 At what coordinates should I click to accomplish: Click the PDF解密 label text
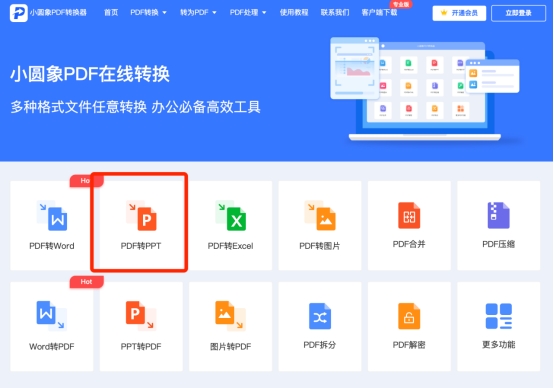tap(409, 345)
